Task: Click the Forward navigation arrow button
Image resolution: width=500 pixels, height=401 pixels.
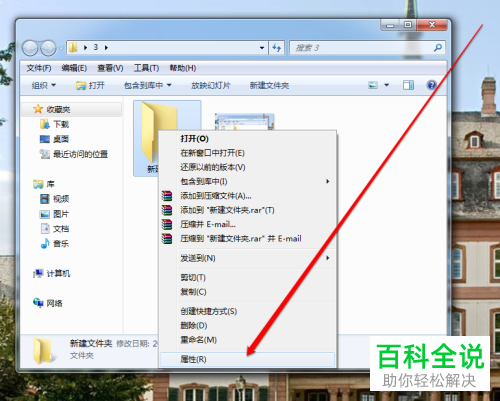Action: (48, 48)
